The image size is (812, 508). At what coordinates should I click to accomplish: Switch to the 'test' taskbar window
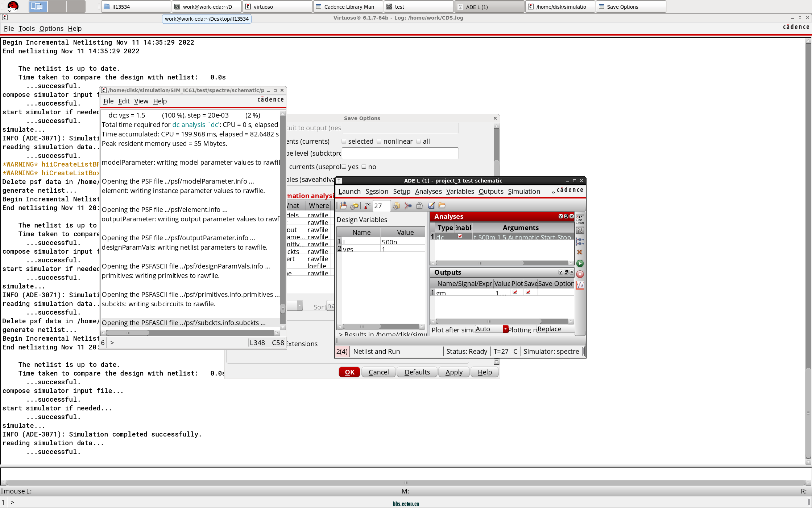[x=419, y=7]
